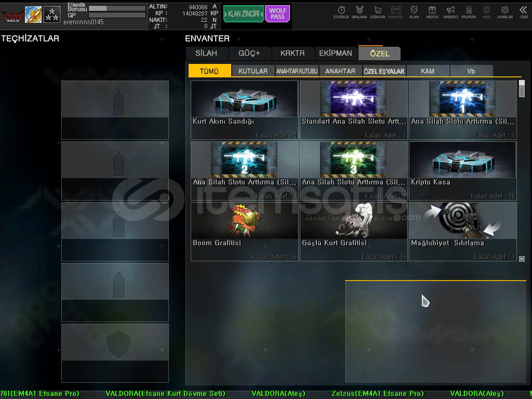This screenshot has width=532, height=399.
Task: Open the KLAN shield icon
Action: point(414,12)
